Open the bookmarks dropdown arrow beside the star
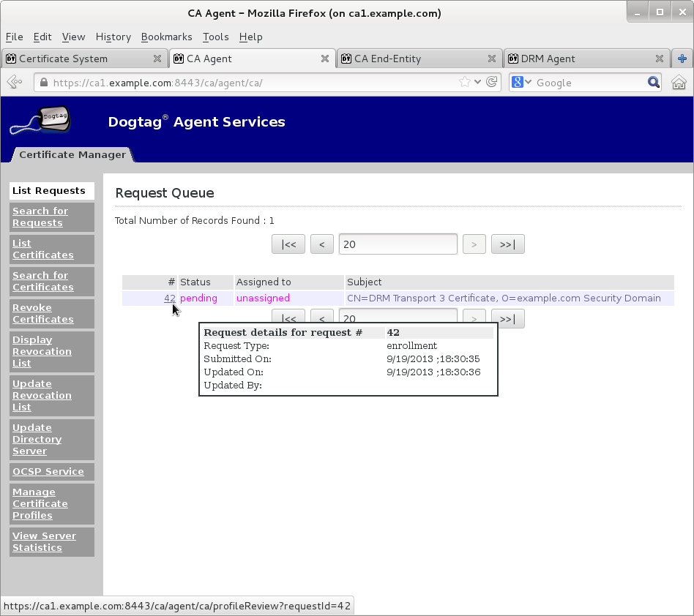 477,82
